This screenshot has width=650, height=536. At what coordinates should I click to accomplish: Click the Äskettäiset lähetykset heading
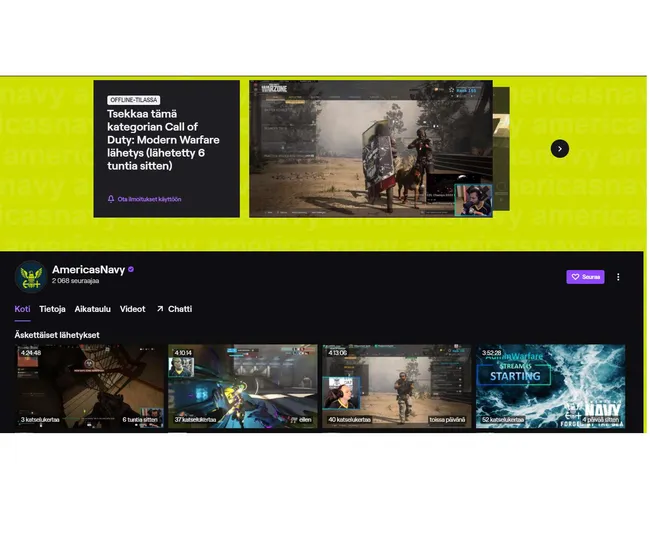pyautogui.click(x=57, y=335)
